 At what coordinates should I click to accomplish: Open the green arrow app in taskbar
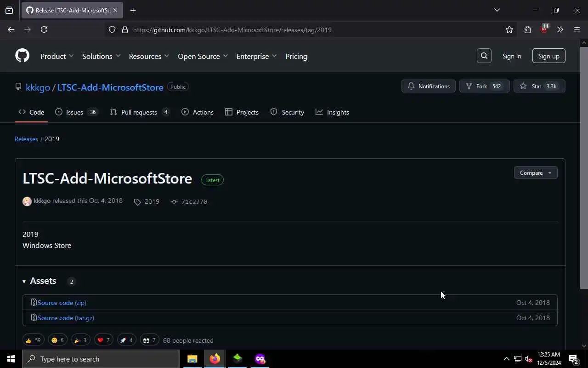(237, 359)
